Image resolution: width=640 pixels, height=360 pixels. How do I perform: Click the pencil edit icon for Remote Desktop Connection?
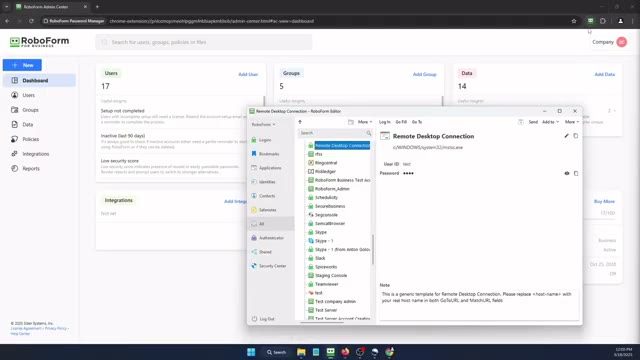click(566, 136)
